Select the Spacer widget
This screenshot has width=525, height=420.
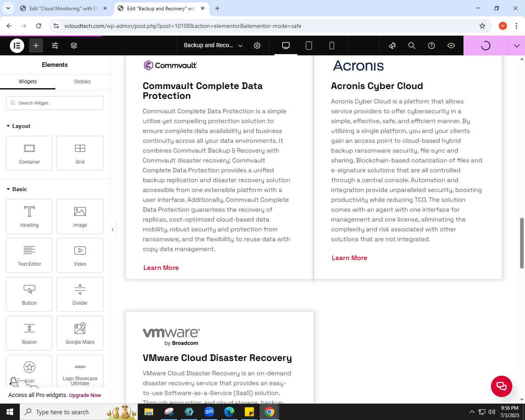tap(29, 333)
